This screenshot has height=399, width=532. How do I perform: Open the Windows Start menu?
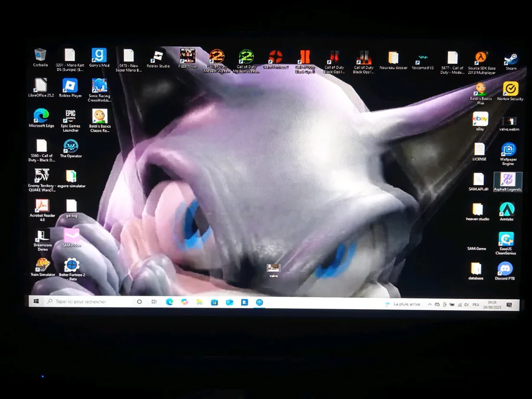click(36, 301)
